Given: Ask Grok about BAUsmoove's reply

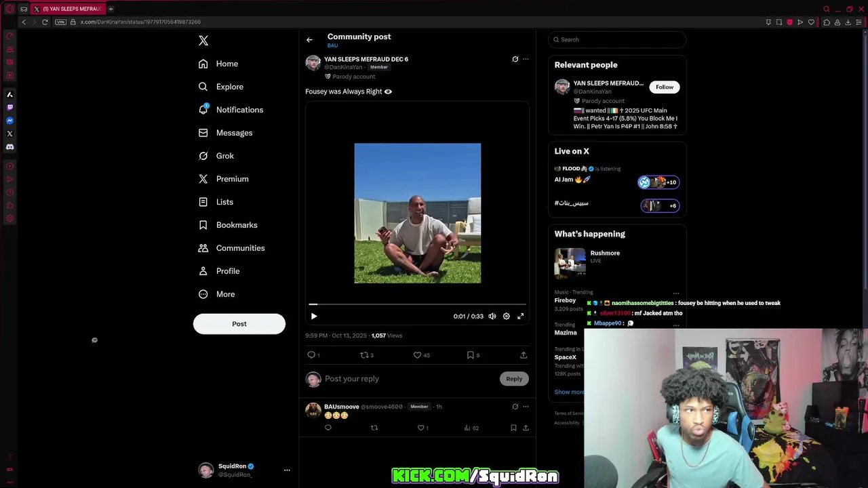Looking at the screenshot, I should tap(515, 407).
